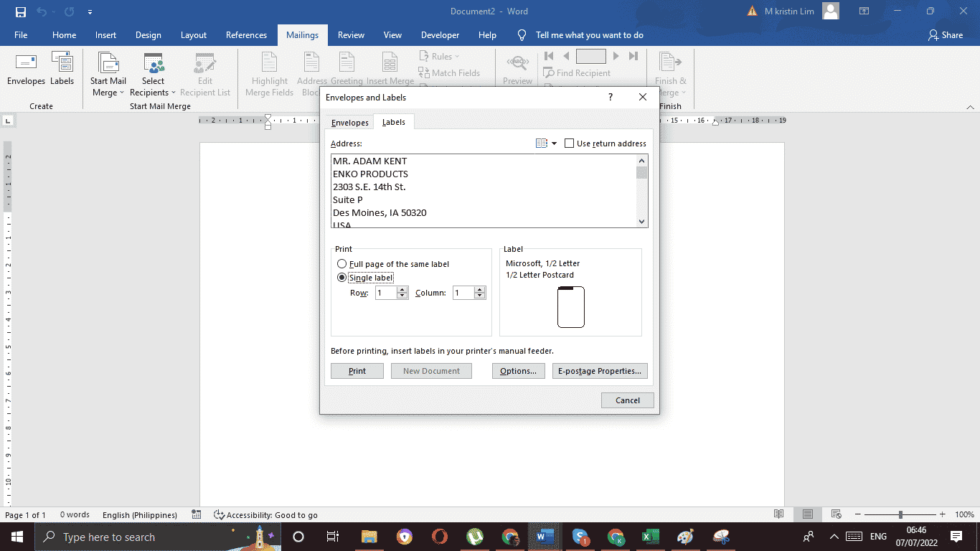Click the macro recording status icon

point(197,515)
